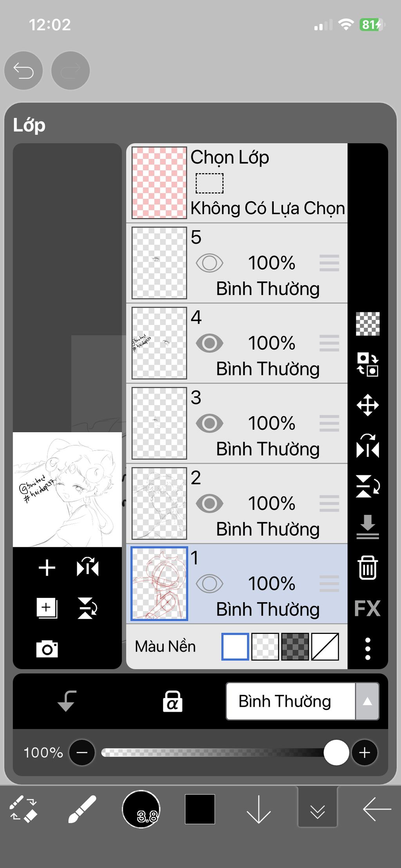This screenshot has height=868, width=401.
Task: Select the Chọn Lớp selection layer
Action: (237, 183)
